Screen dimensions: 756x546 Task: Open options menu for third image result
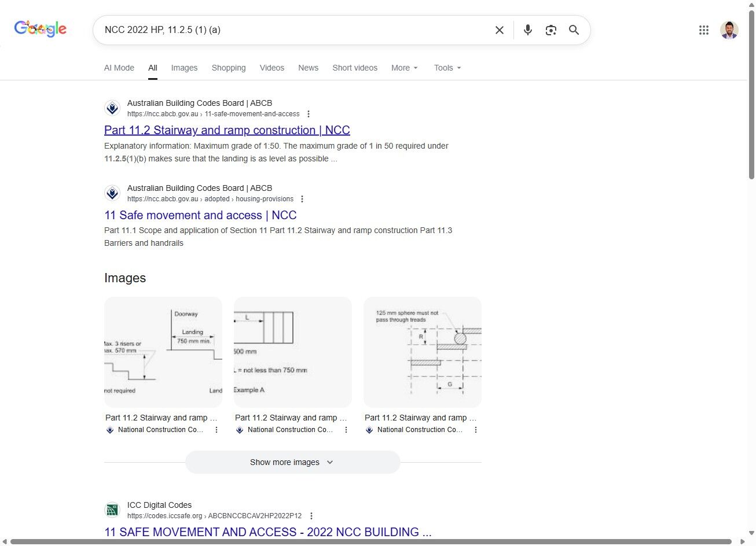476,430
